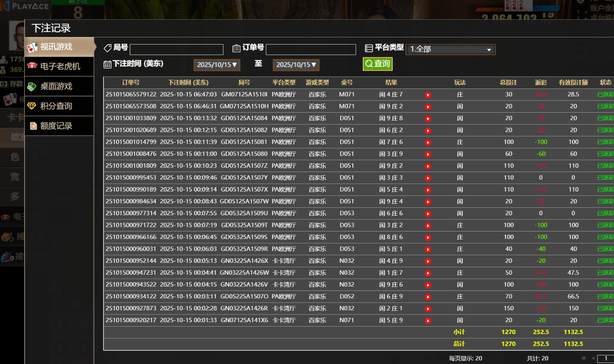Click the green 查询 search button
Image resolution: width=614 pixels, height=364 pixels.
point(377,64)
